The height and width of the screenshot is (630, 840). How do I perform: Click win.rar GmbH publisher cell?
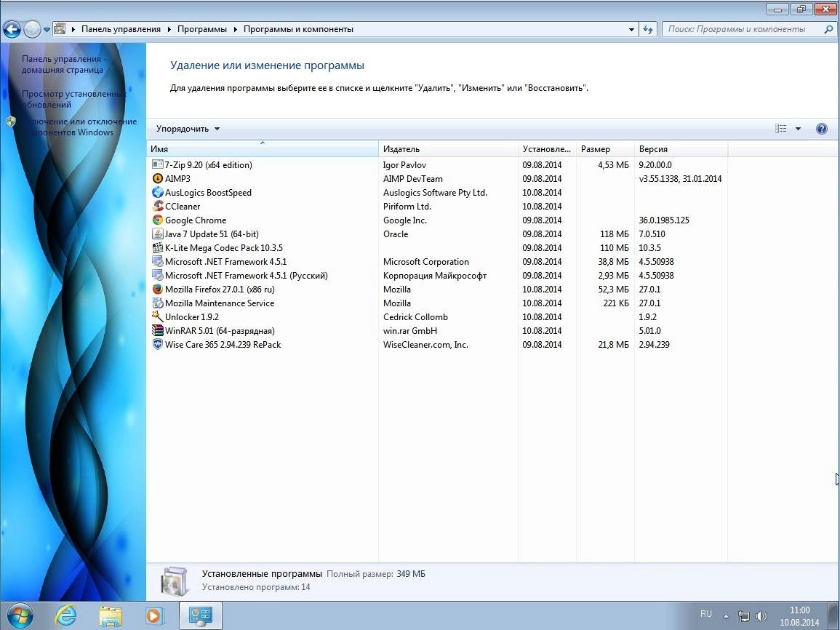tap(410, 330)
